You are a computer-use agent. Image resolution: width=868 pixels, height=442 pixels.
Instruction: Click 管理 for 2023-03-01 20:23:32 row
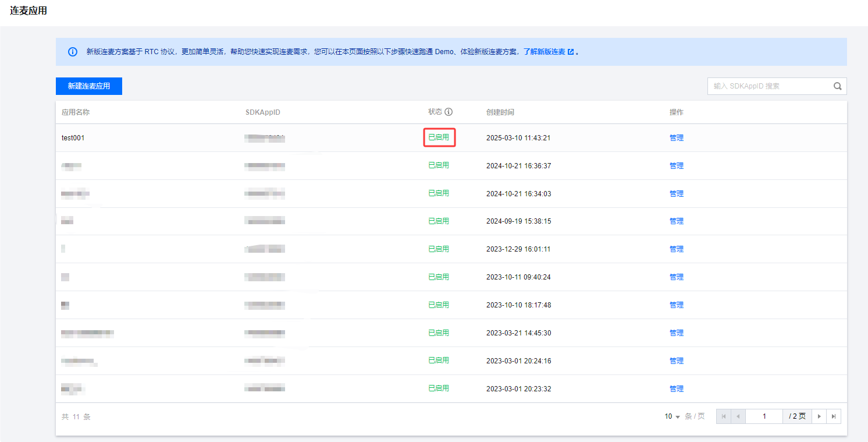tap(676, 389)
